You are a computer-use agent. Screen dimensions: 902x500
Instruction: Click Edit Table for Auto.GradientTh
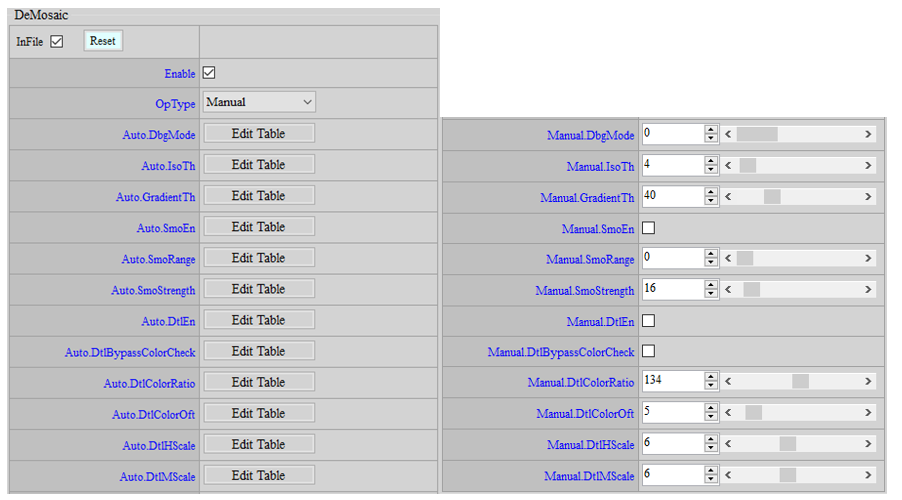click(x=259, y=196)
